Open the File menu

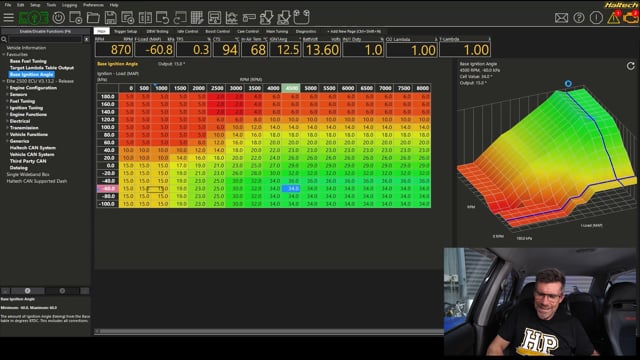8,5
